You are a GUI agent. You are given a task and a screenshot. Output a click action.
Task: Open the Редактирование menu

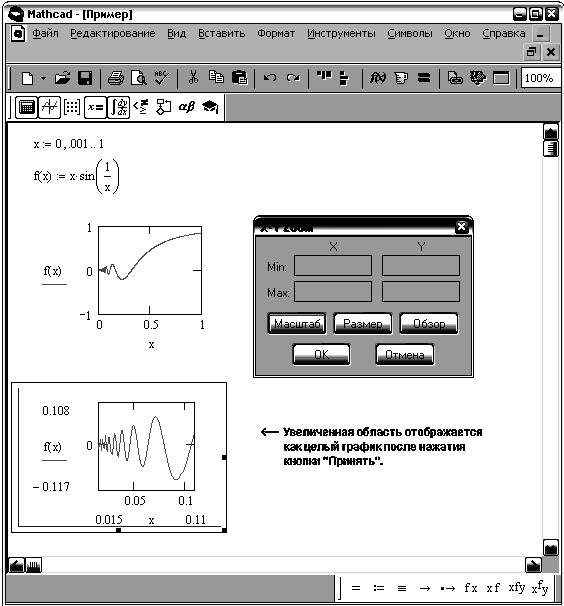[x=112, y=34]
